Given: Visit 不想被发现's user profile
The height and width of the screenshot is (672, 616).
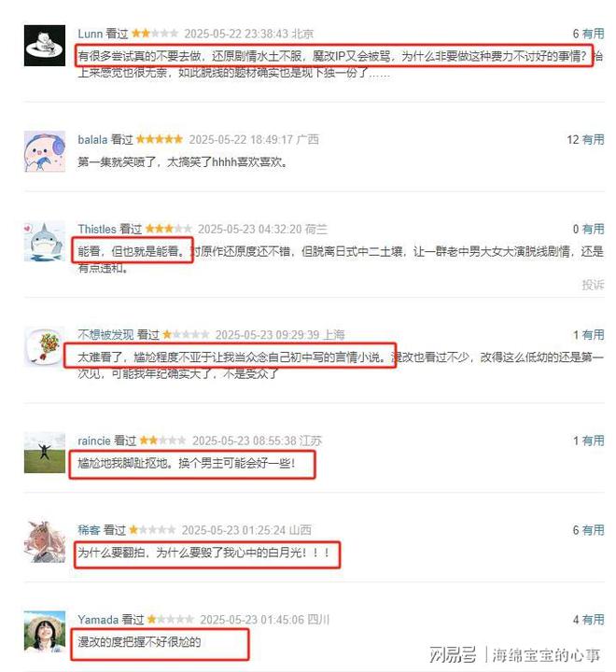Looking at the screenshot, I should click(x=105, y=335).
